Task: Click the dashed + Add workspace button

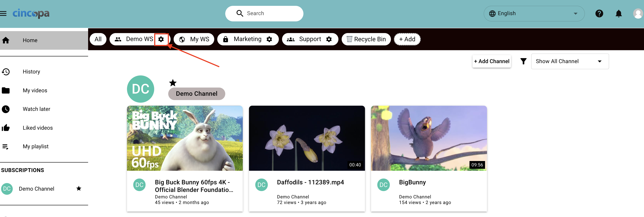Action: tap(407, 39)
